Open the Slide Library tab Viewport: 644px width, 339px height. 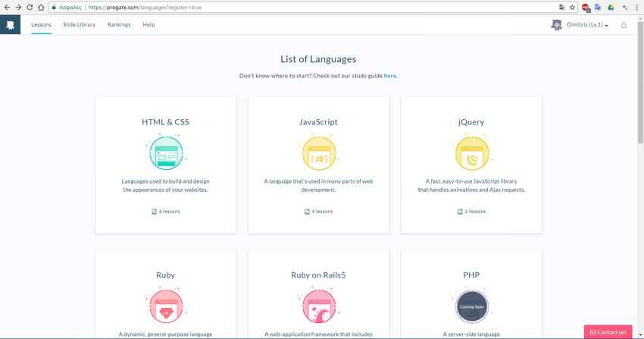80,25
